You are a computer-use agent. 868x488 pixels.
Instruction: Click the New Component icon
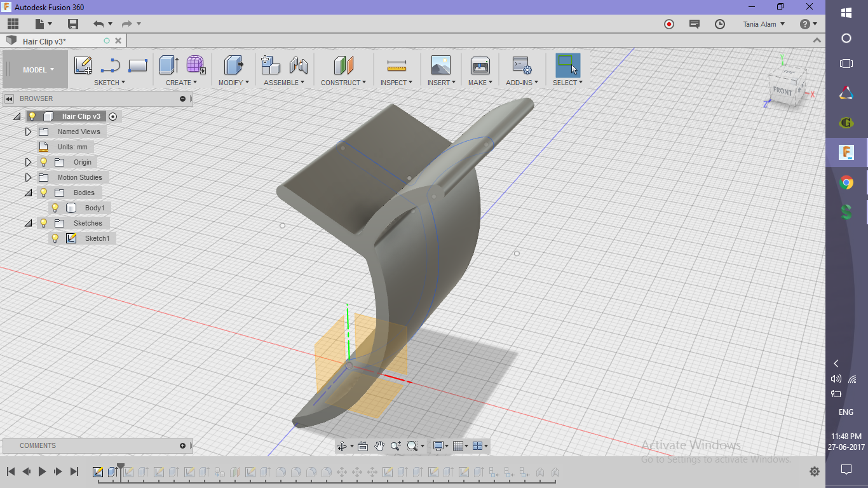tap(271, 65)
